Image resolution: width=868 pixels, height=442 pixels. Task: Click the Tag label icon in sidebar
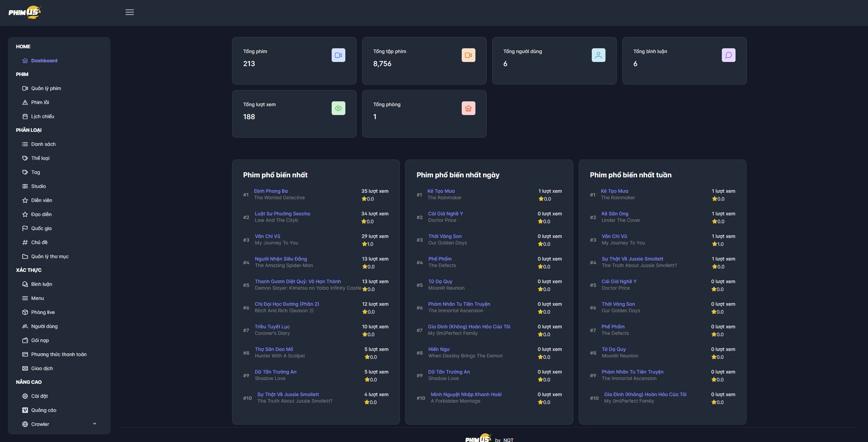coord(25,172)
